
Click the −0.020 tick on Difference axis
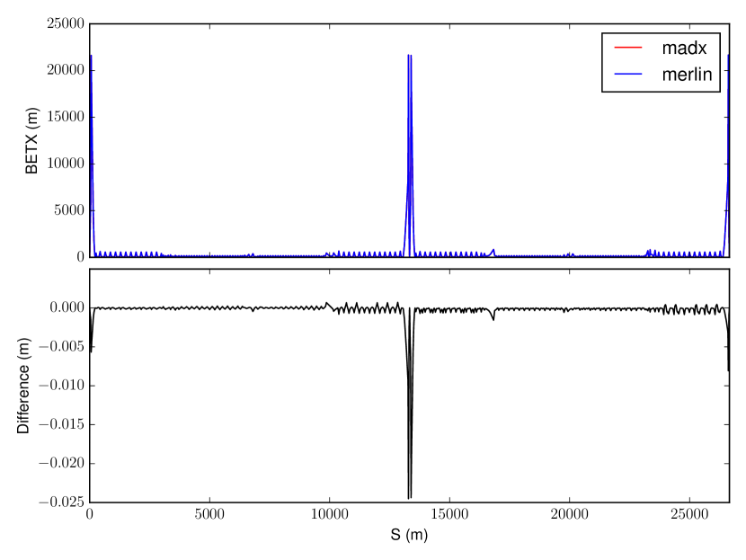coord(61,463)
